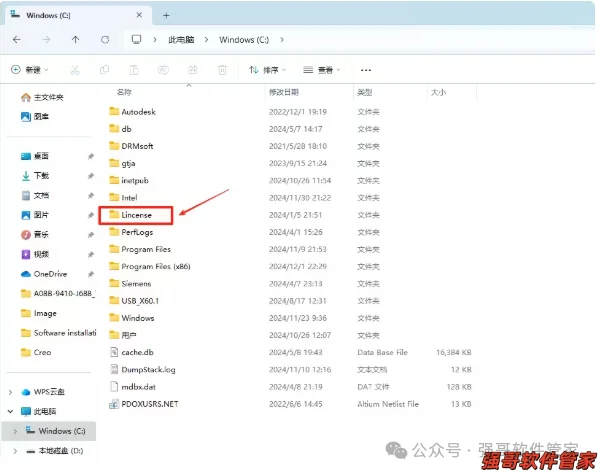This screenshot has height=474, width=598.
Task: Select 此电脑 breadcrumb in address bar
Action: 181,40
